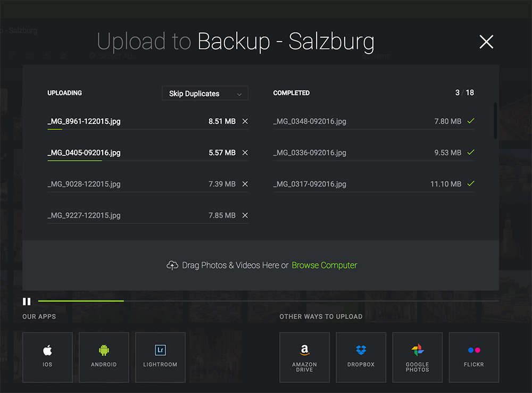This screenshot has width=532, height=393.
Task: Pause the current upload
Action: click(x=27, y=302)
